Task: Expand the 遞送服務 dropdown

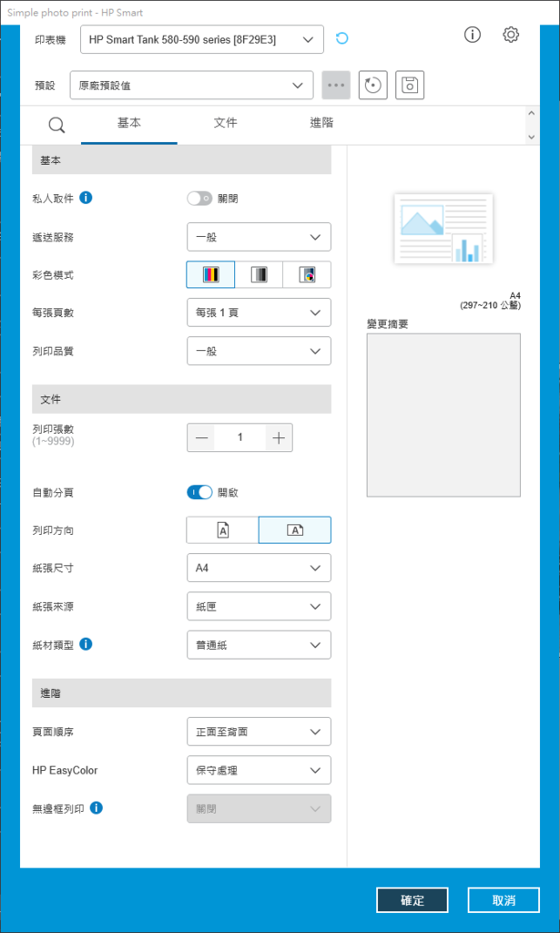Action: coord(259,237)
